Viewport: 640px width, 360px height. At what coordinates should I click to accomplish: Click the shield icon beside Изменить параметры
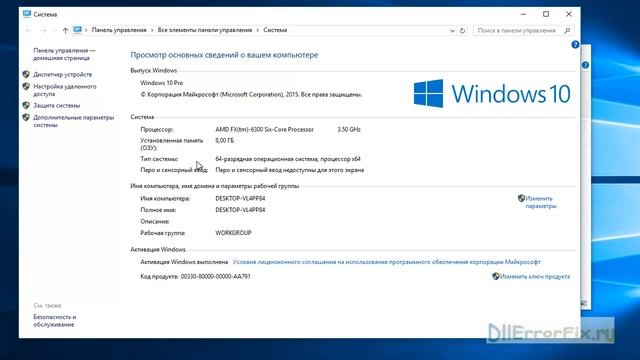pos(521,198)
